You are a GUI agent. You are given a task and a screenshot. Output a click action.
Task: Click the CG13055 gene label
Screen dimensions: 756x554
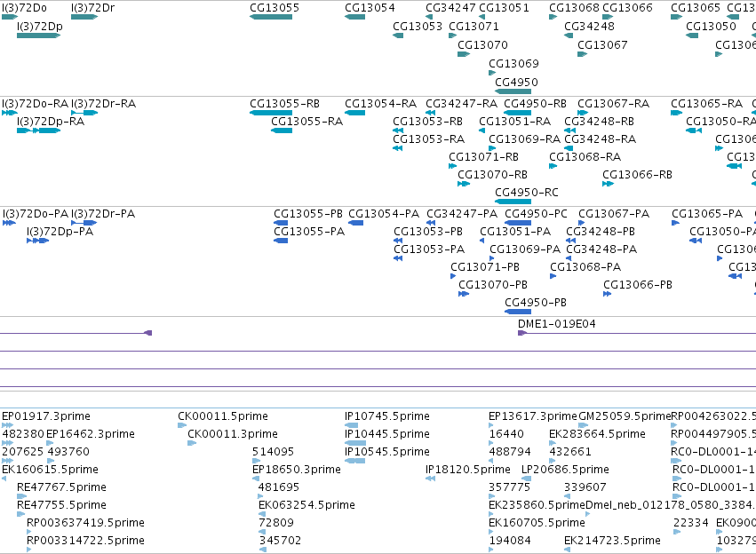(x=275, y=8)
